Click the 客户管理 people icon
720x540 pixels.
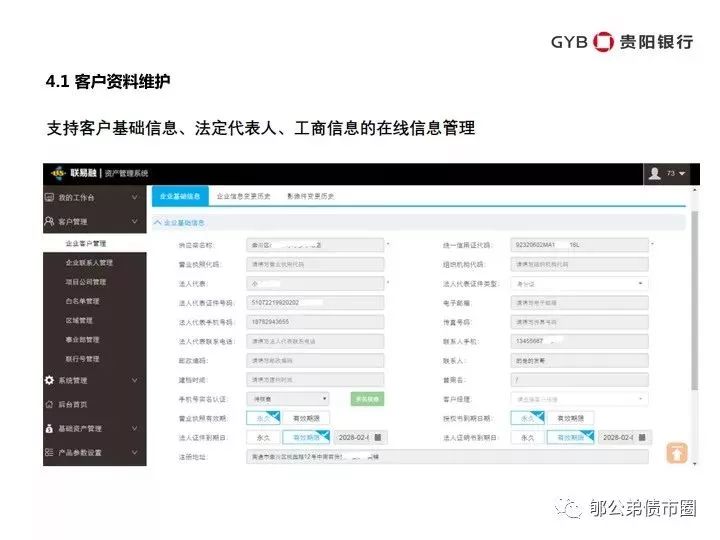(49, 221)
